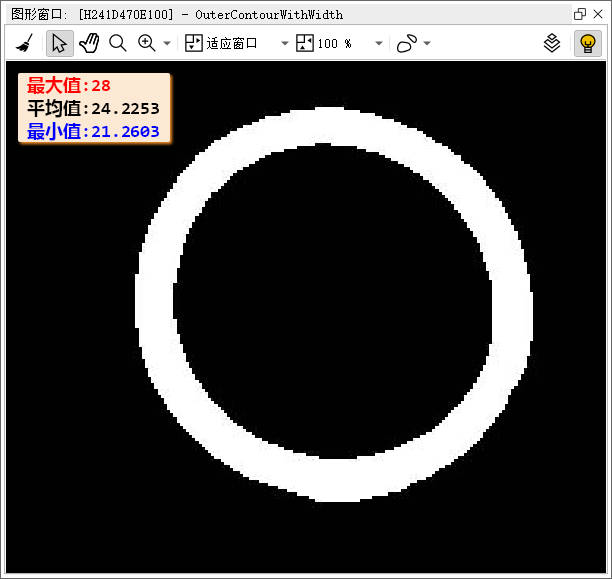This screenshot has width=612, height=579.
Task: Click the 适应窗口 fit window button
Action: click(221, 43)
